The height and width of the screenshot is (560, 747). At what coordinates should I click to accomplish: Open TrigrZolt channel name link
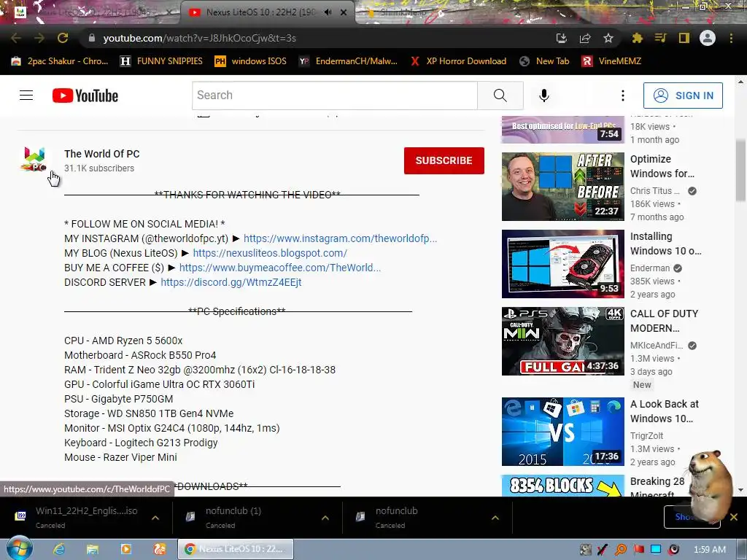point(646,436)
